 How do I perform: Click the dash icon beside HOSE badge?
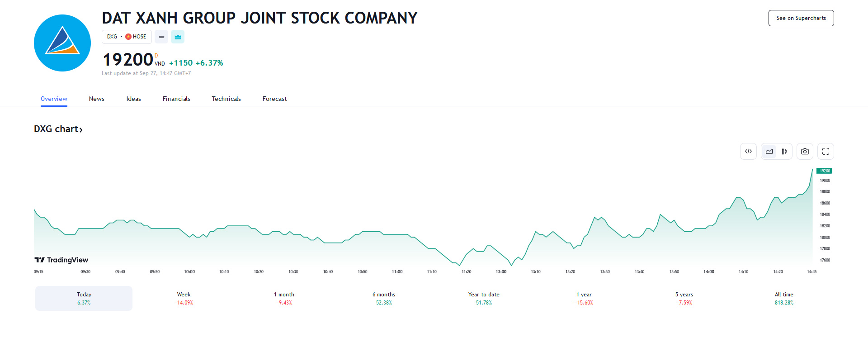(x=161, y=37)
